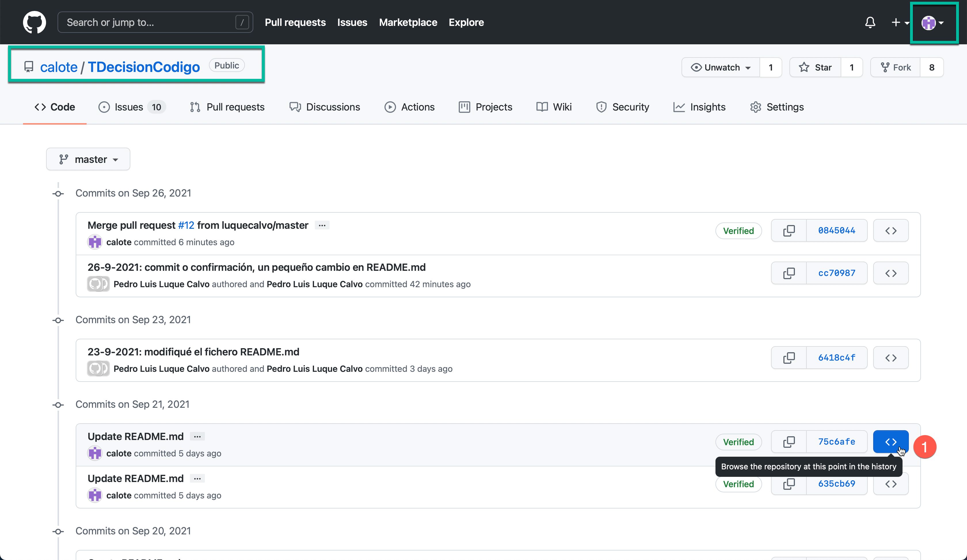Copy the full SHA for 75c6afe
Viewport: 967px width, 560px height.
tap(789, 442)
